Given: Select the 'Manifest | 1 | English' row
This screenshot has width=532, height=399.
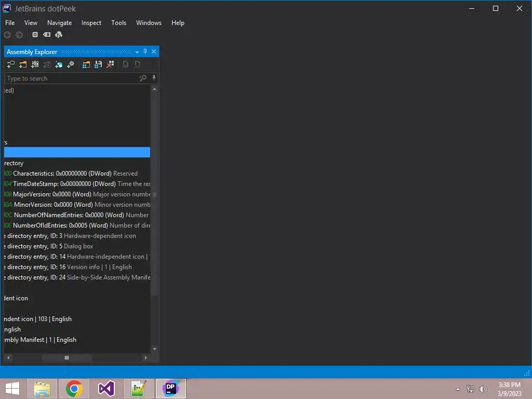Looking at the screenshot, I should pos(77,340).
